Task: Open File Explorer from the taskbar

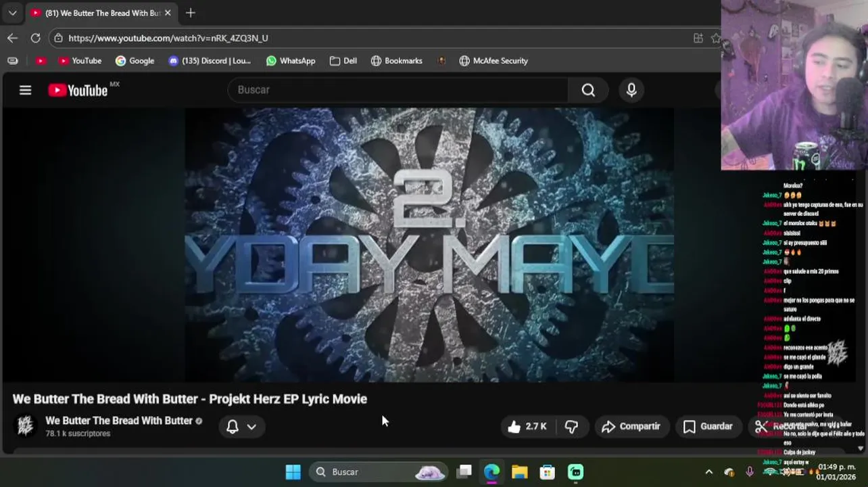Action: pyautogui.click(x=519, y=471)
